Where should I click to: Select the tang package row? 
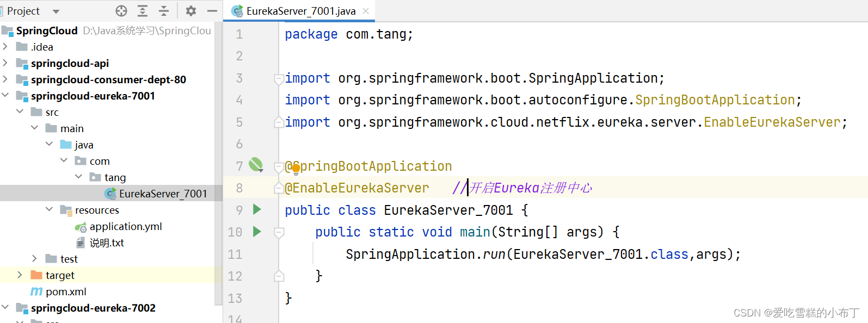pos(107,177)
